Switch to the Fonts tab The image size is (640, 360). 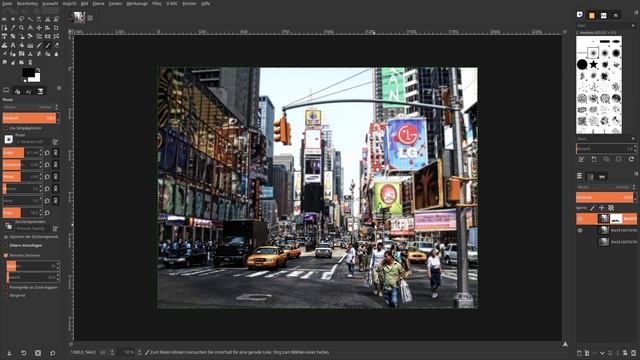click(603, 16)
